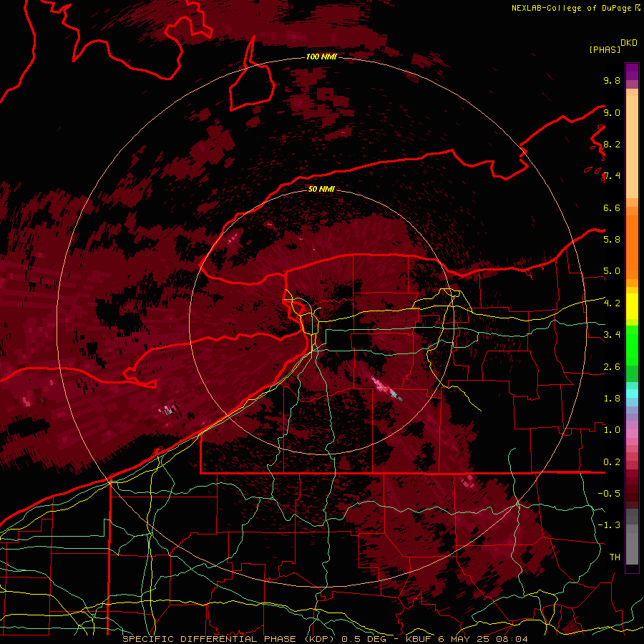Pick the yellow color bar segment
Image resolution: width=644 pixels, height=644 pixels.
tap(632, 306)
